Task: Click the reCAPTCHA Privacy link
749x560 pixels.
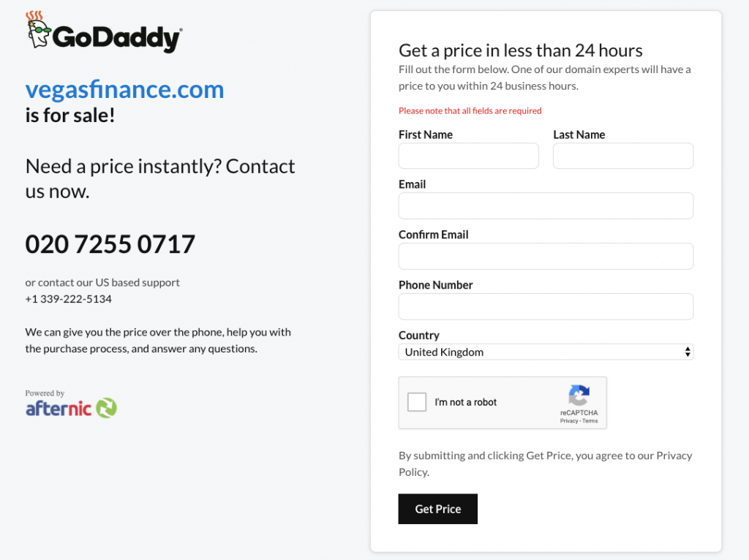Action: tap(569, 421)
